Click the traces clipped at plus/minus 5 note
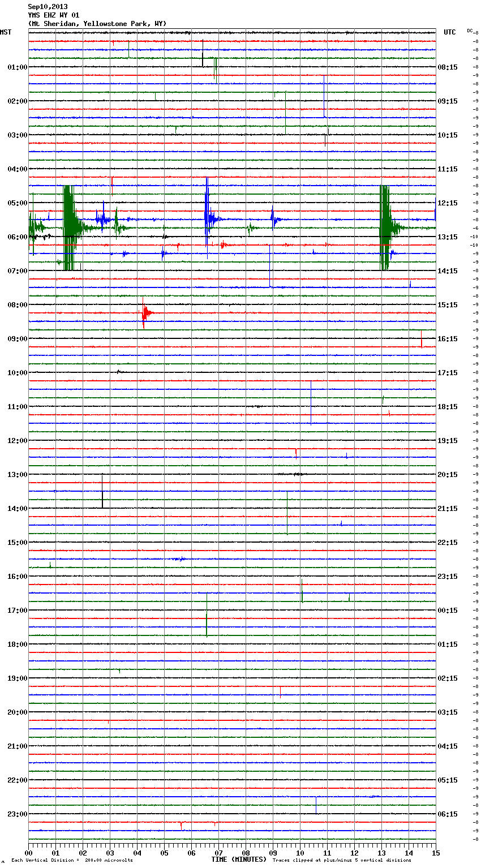This screenshot has width=481, height=868. point(342,861)
